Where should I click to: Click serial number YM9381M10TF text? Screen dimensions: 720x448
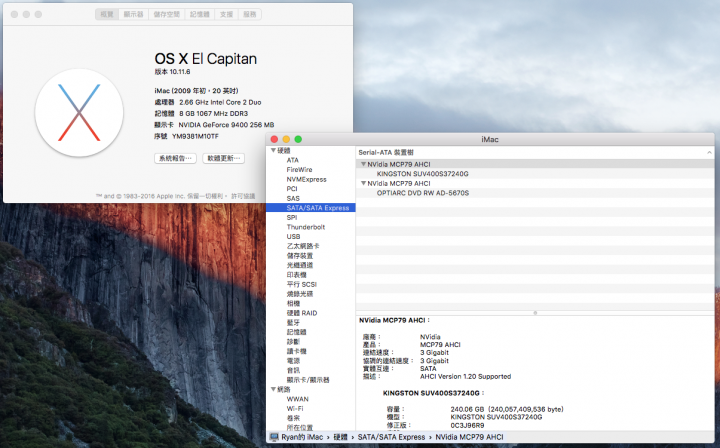(195, 136)
